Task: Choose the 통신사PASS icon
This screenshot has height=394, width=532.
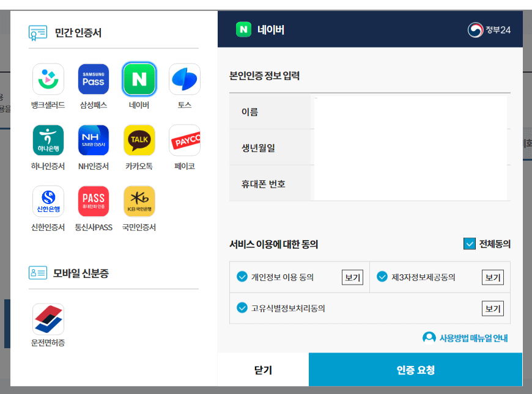Action: (x=94, y=201)
